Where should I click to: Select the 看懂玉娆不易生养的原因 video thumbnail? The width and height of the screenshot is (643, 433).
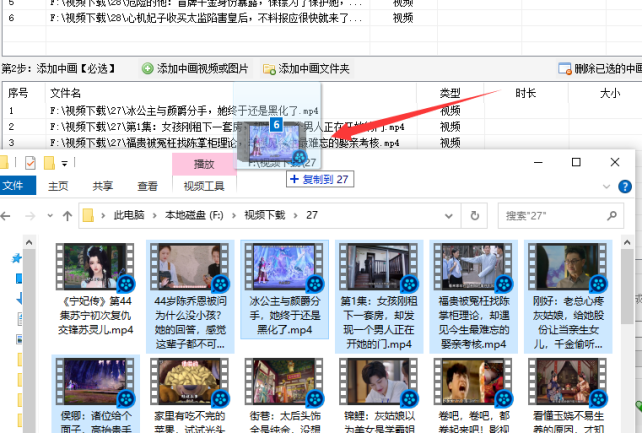click(x=567, y=381)
